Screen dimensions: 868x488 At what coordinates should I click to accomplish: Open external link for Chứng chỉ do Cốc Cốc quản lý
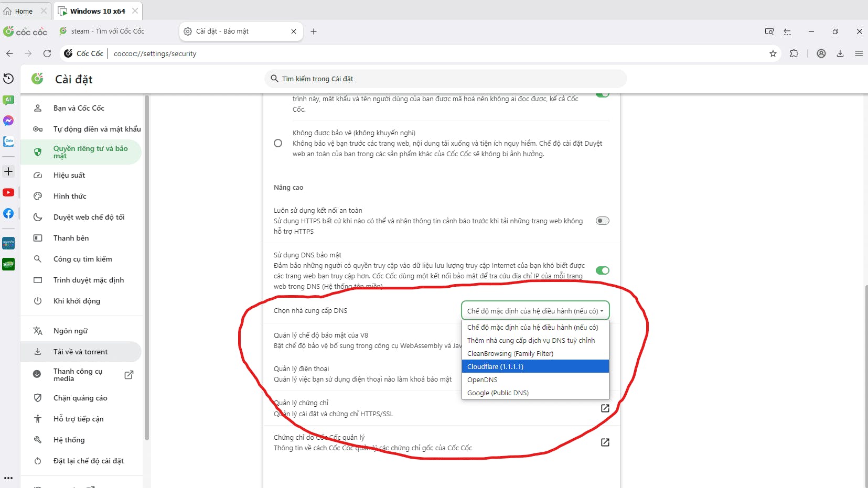point(605,442)
